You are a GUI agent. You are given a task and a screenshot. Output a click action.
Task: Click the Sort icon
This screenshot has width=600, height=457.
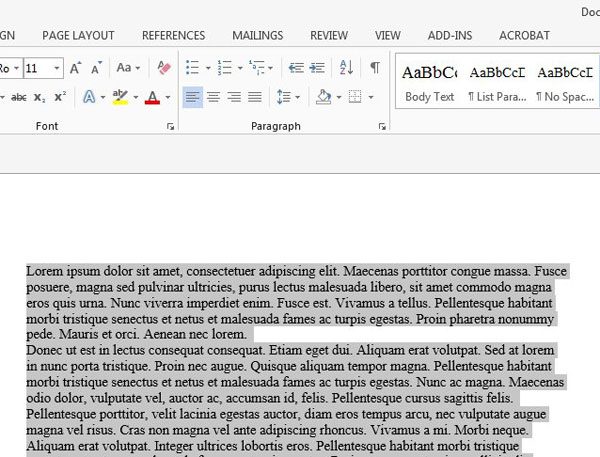[x=346, y=68]
